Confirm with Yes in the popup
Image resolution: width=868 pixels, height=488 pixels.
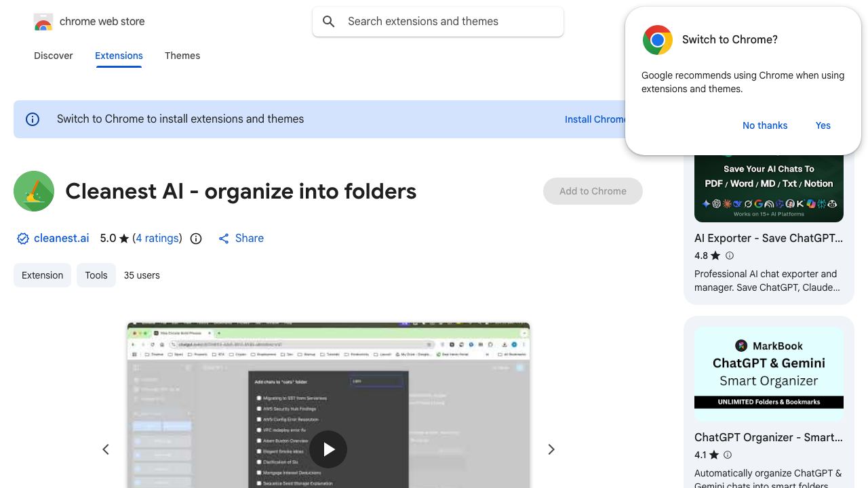point(823,125)
